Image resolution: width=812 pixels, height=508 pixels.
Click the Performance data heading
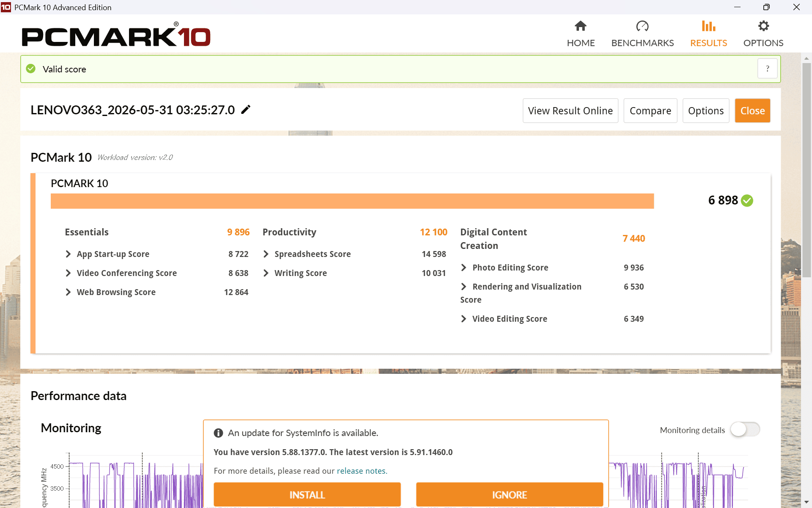click(78, 396)
